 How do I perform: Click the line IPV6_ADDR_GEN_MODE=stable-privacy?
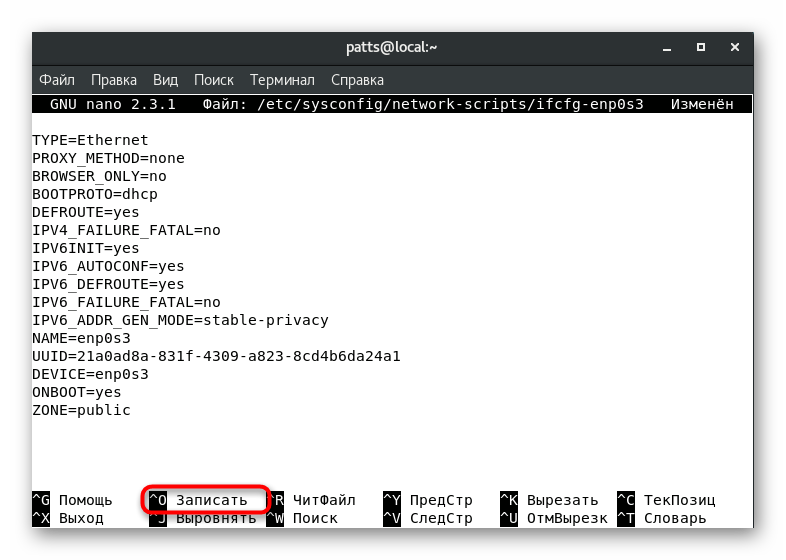(180, 320)
